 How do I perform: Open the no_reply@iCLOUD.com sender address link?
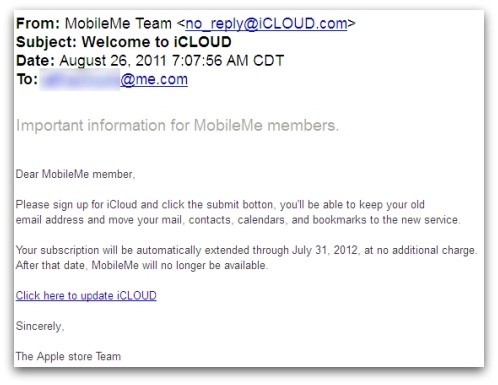(266, 24)
